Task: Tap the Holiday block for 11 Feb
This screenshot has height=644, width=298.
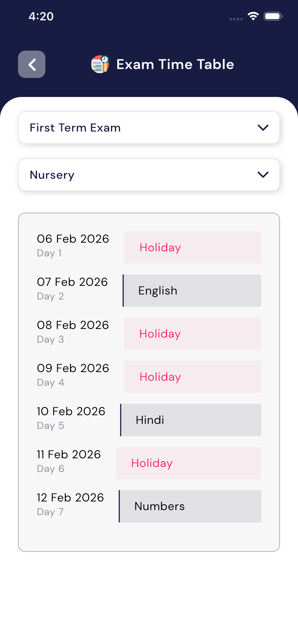Action: point(188,463)
